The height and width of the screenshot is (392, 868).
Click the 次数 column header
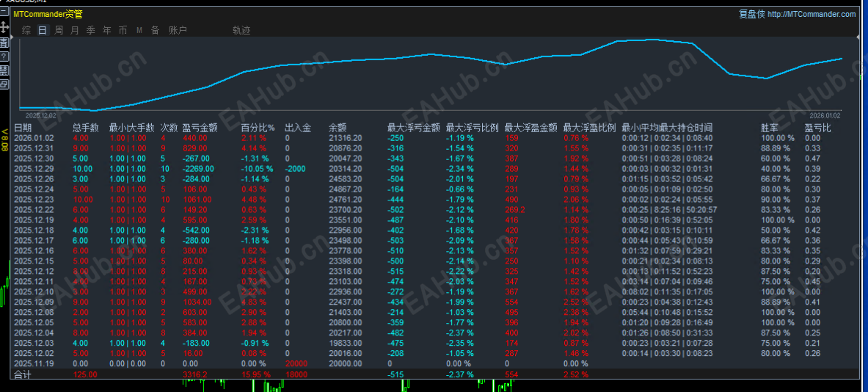(x=169, y=128)
